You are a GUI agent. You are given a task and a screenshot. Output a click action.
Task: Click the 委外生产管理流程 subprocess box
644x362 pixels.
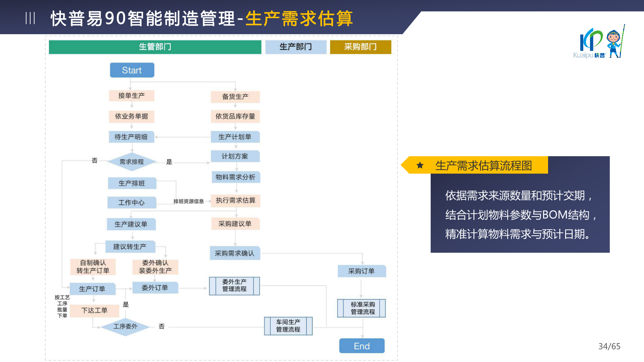[234, 286]
